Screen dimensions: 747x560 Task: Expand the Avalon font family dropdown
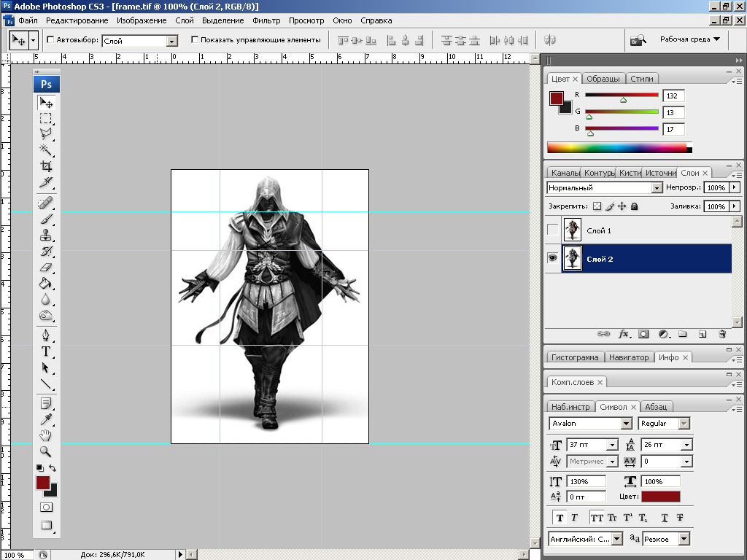[626, 424]
